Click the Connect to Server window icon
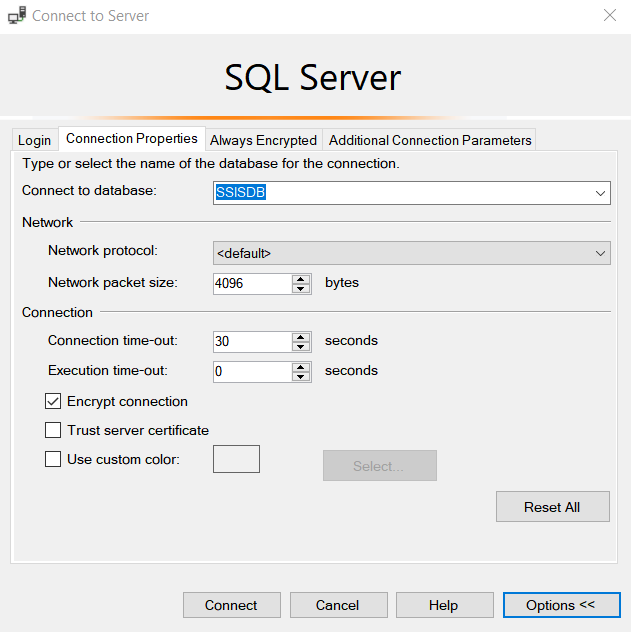This screenshot has height=632, width=631. click(x=17, y=16)
